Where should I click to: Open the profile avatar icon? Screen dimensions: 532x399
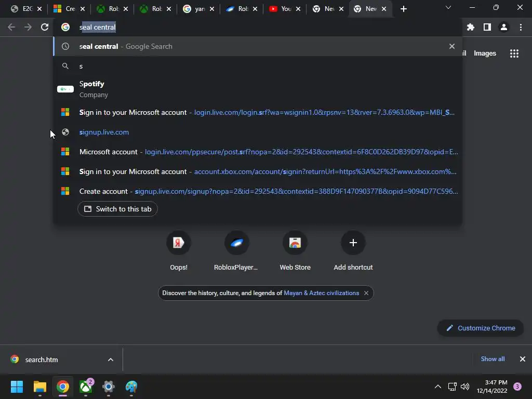(504, 27)
